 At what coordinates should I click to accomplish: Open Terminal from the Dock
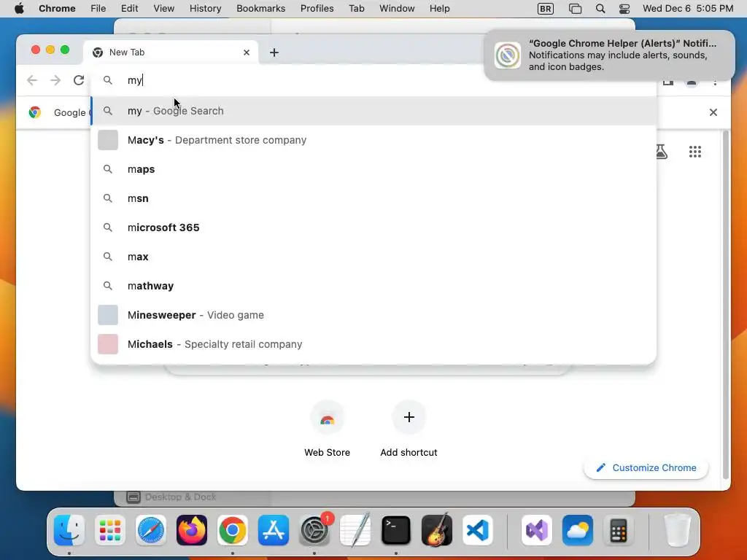click(396, 530)
